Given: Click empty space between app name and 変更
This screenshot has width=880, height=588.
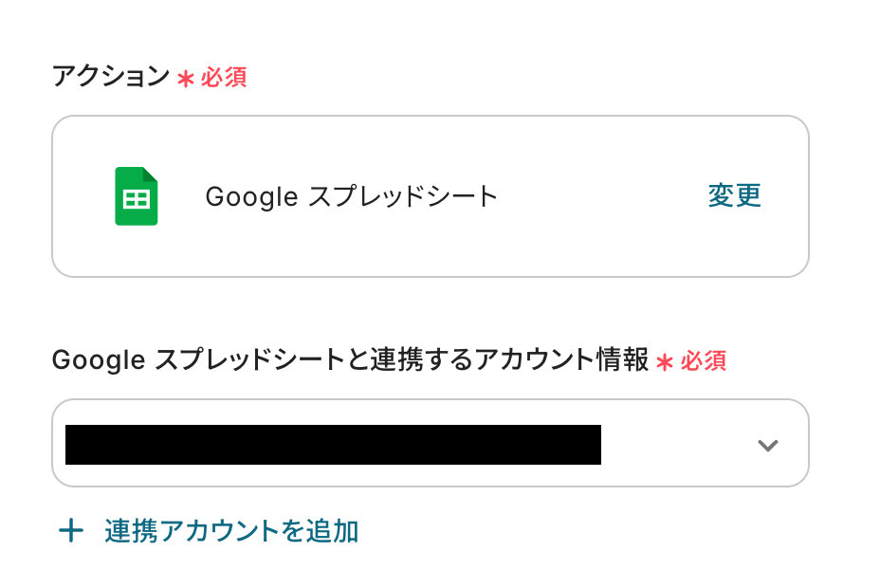Looking at the screenshot, I should tap(602, 196).
